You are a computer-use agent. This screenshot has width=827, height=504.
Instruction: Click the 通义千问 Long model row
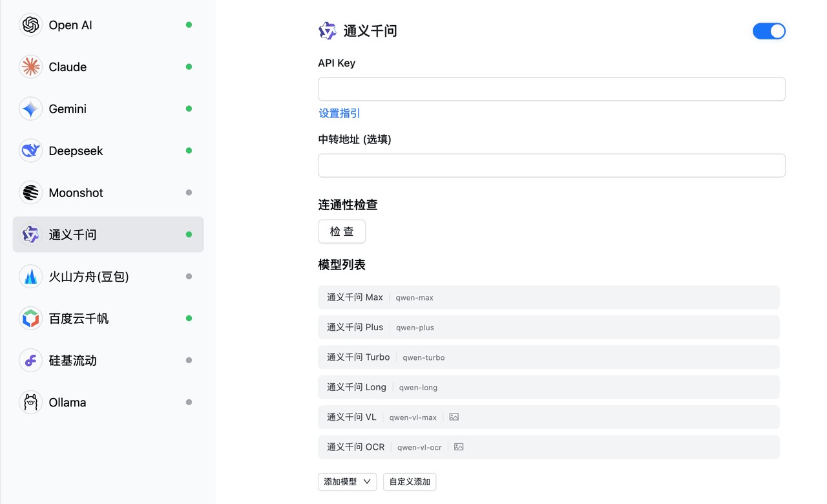tap(549, 387)
